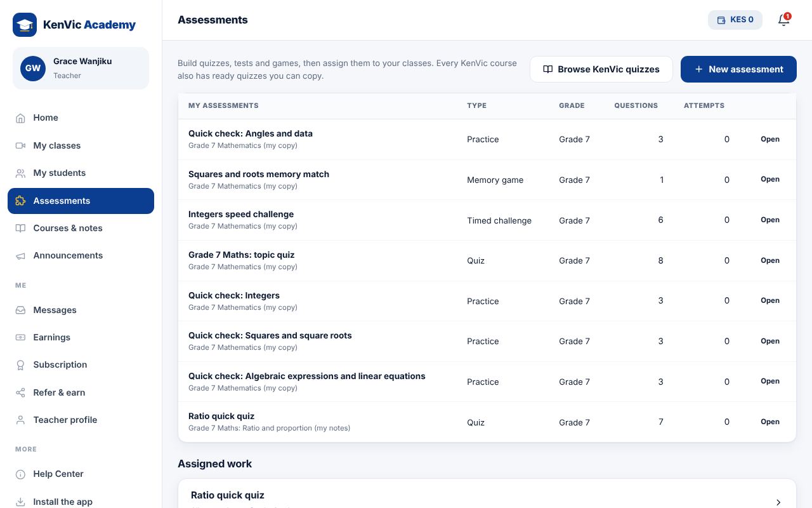Click the Subscription award icon
812x508 pixels.
click(x=20, y=365)
